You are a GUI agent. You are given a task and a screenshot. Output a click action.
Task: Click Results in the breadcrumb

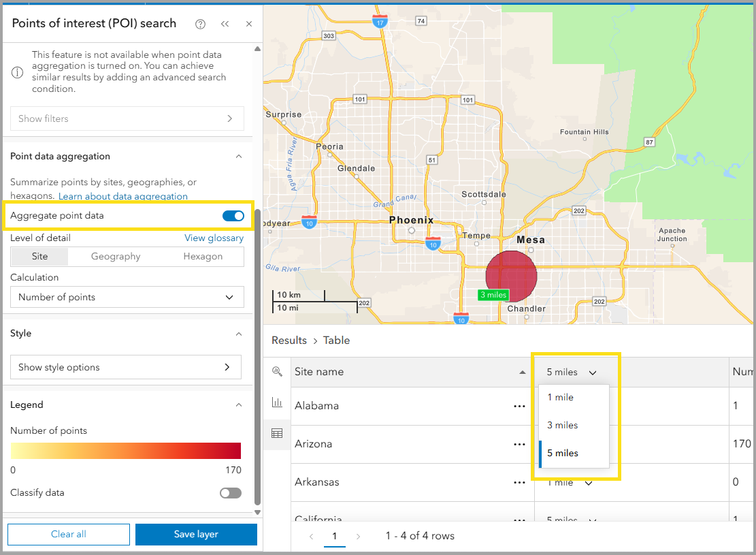(x=289, y=340)
